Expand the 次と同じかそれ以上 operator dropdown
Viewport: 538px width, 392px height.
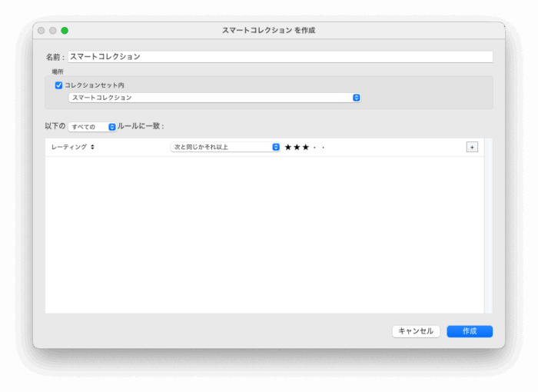225,147
